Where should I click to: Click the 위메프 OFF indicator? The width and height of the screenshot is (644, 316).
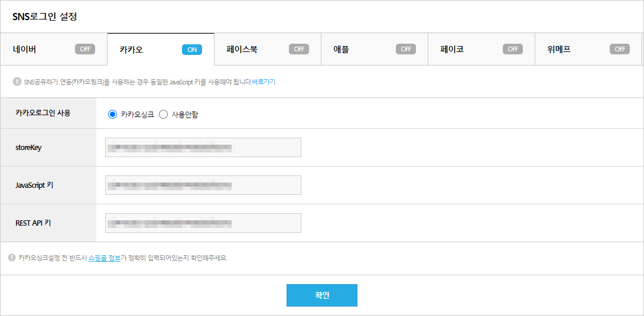620,49
